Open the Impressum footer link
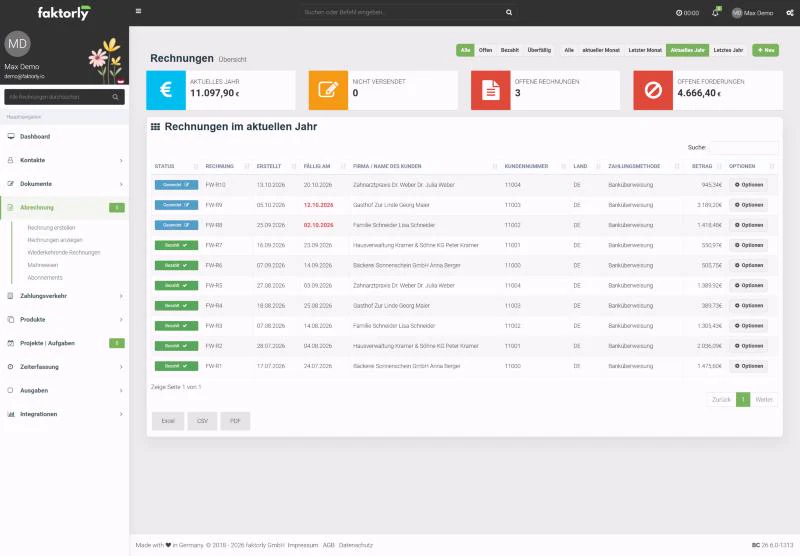This screenshot has width=800, height=556. click(x=303, y=545)
